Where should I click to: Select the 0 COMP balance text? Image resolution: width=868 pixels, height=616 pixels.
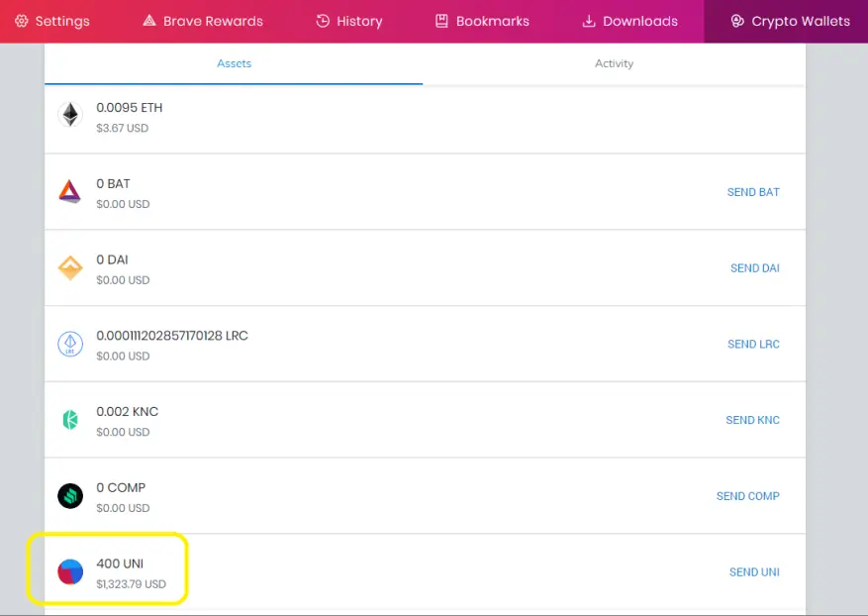[x=121, y=487]
